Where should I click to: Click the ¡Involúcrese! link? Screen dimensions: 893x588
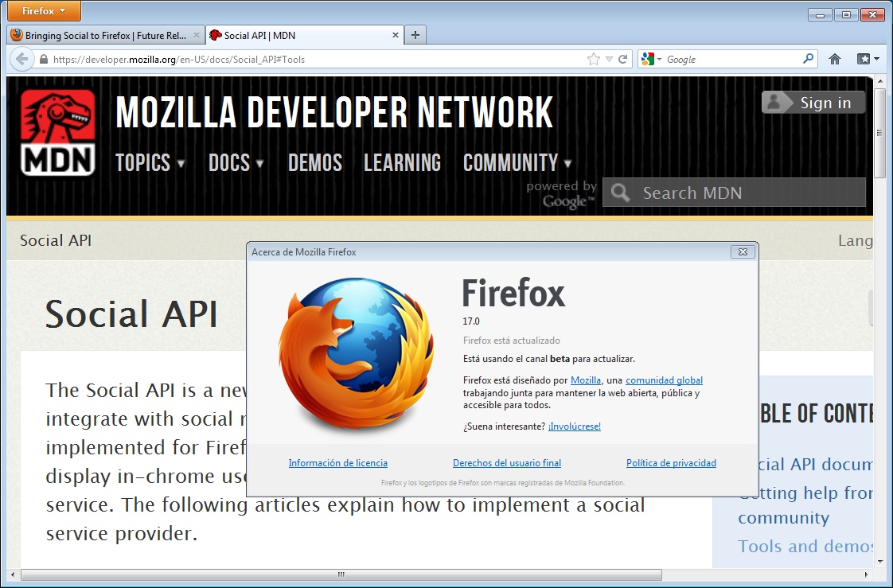(575, 426)
